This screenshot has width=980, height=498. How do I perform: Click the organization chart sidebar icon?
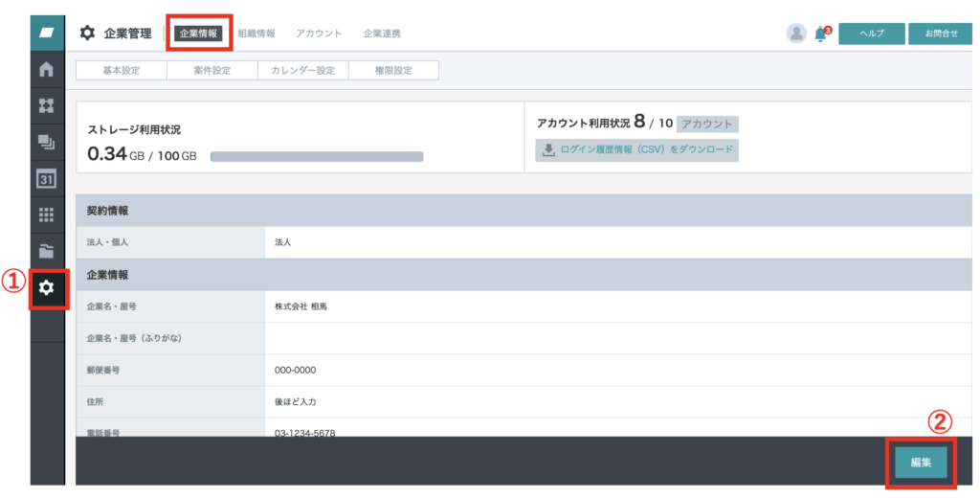(x=47, y=105)
